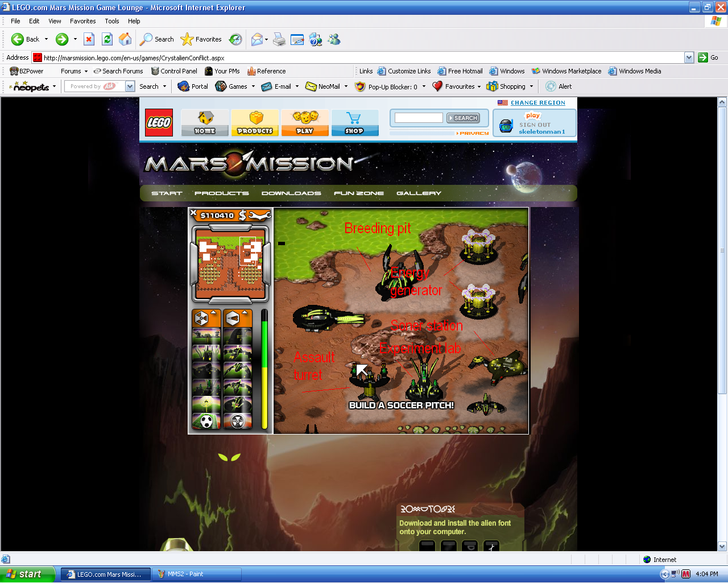Image resolution: width=728 pixels, height=583 pixels.
Task: Select the radiation symbol unit icon
Action: click(x=238, y=421)
